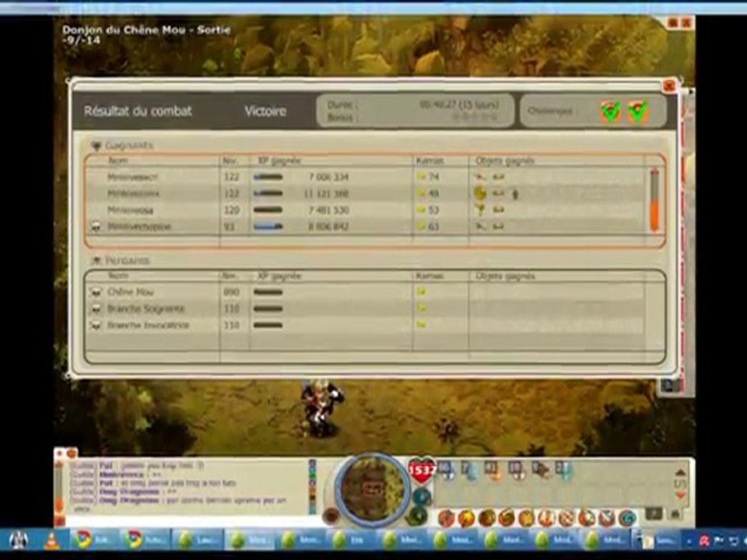Screen dimensions: 747x560
Task: Click the Perdants section header icon
Action: tap(96, 261)
